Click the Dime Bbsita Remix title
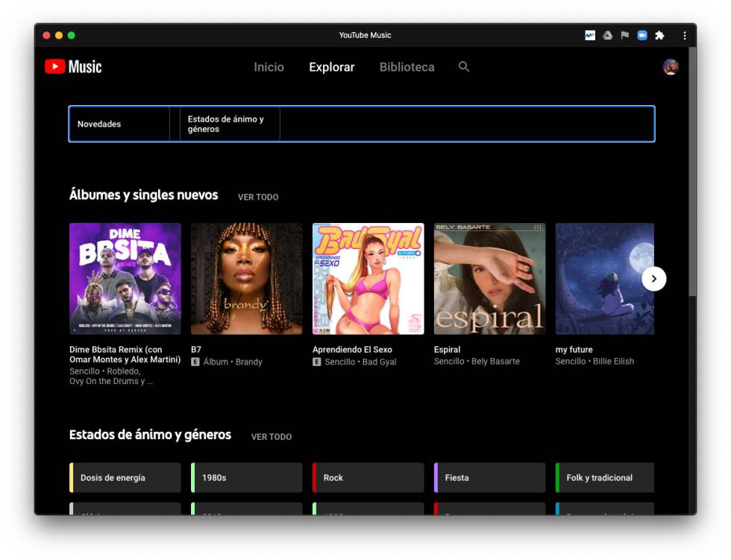The width and height of the screenshot is (731, 560). click(x=125, y=354)
